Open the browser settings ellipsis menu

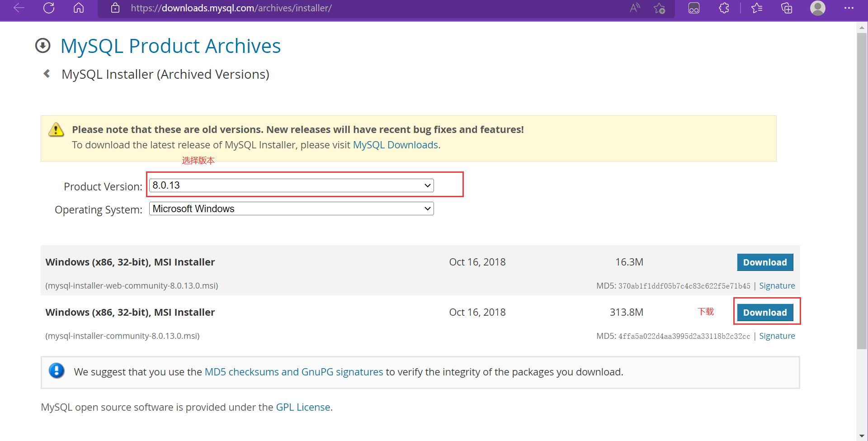point(849,8)
